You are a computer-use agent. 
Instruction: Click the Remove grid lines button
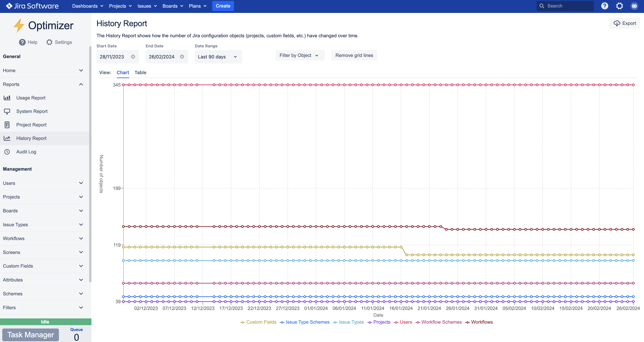(354, 55)
